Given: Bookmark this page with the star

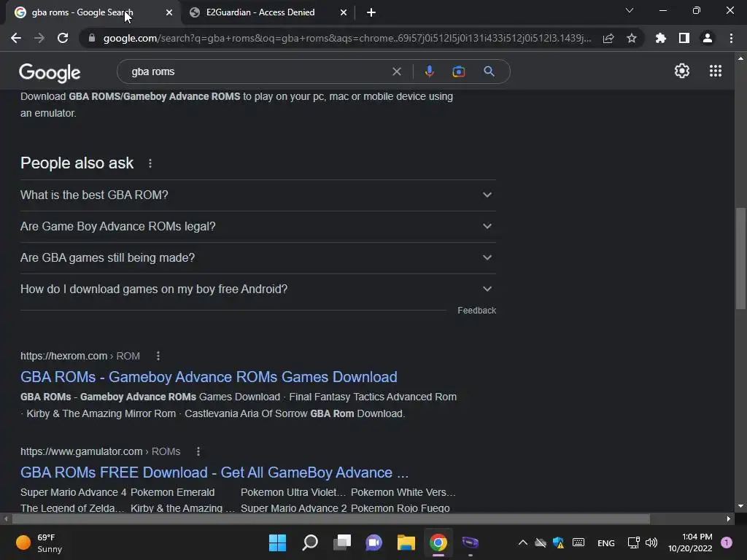Looking at the screenshot, I should (x=632, y=38).
